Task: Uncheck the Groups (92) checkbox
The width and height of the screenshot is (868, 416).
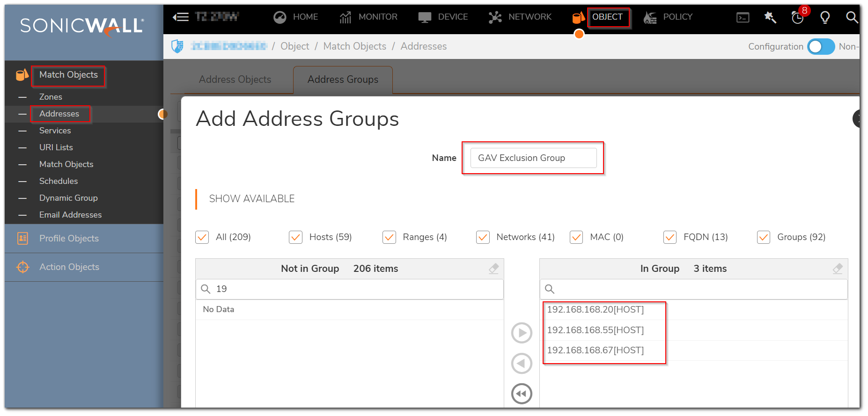Action: pos(764,237)
